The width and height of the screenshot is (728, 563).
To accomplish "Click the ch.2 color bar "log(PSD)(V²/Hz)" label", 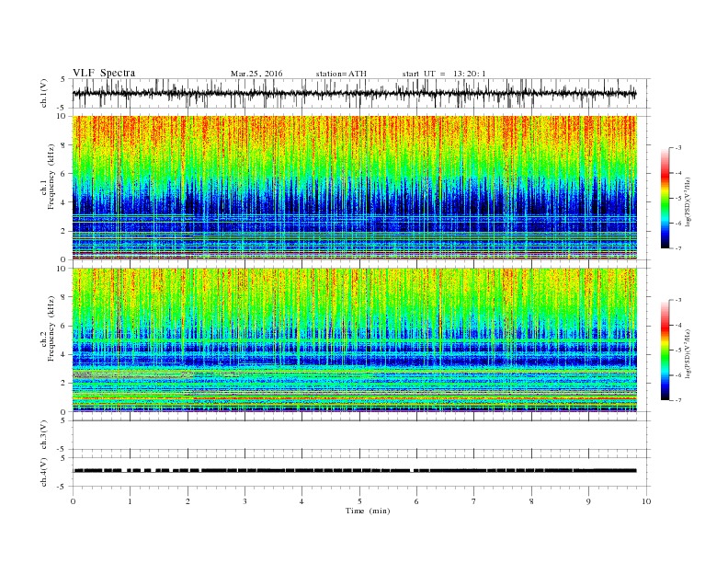I will tap(688, 353).
